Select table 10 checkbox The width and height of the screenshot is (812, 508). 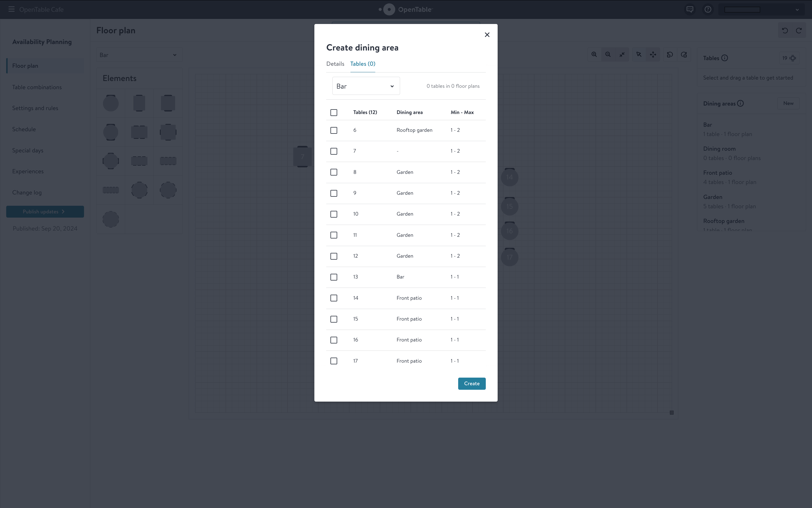[334, 214]
